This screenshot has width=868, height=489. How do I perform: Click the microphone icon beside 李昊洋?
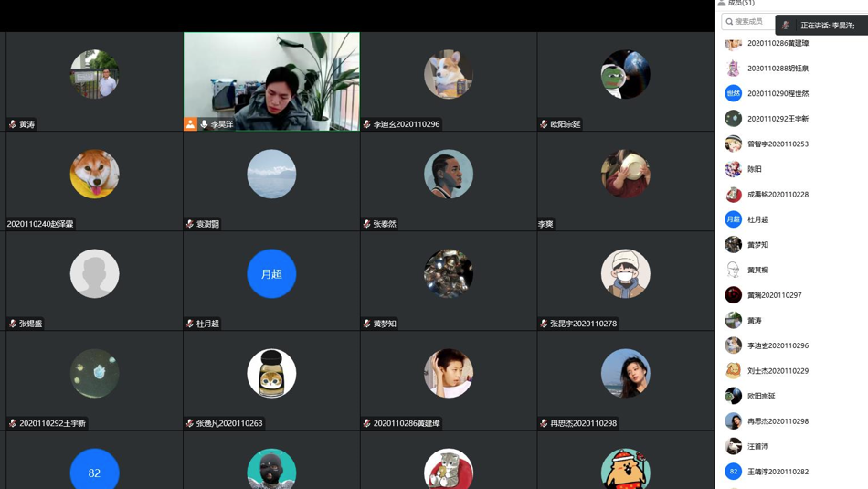tap(204, 124)
